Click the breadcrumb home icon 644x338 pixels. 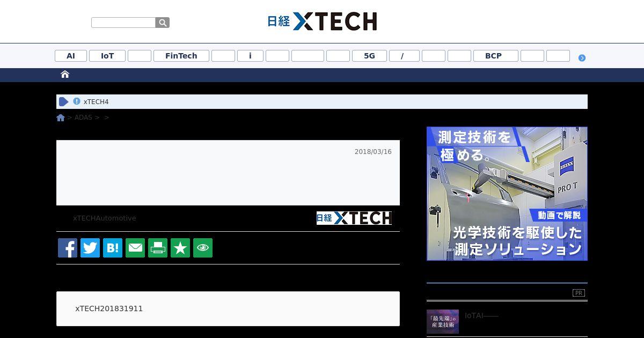(61, 117)
